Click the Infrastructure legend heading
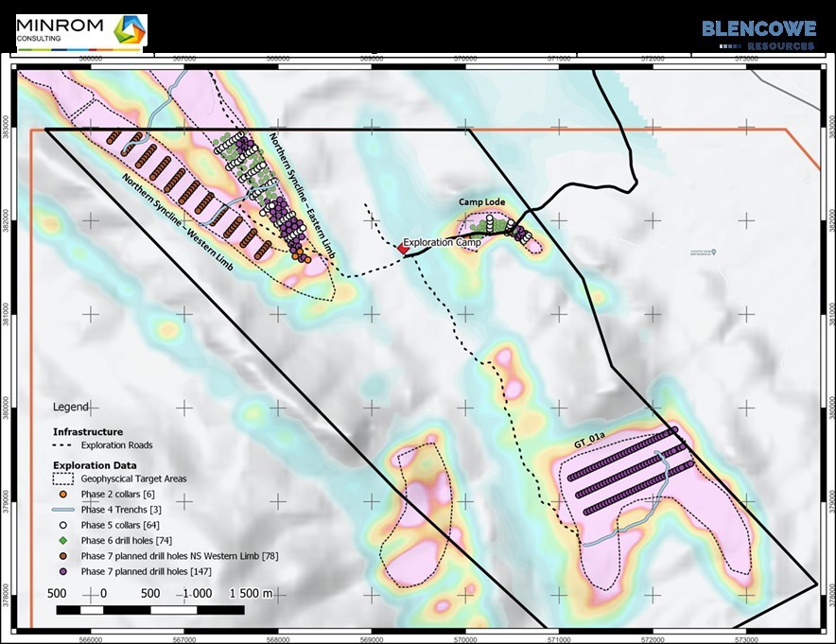836x644 pixels. (x=87, y=431)
